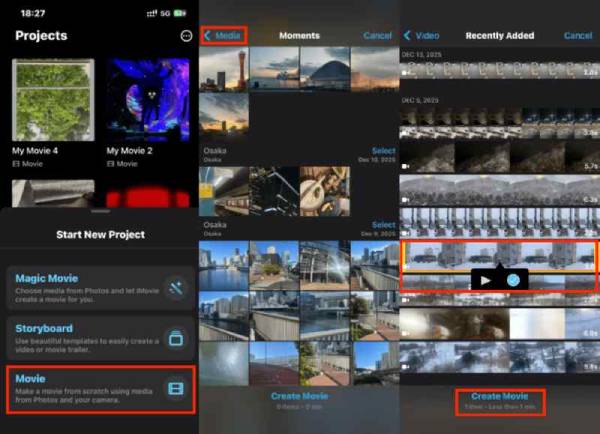Select the dome building photo in Moments
The image size is (600, 434).
[324, 69]
